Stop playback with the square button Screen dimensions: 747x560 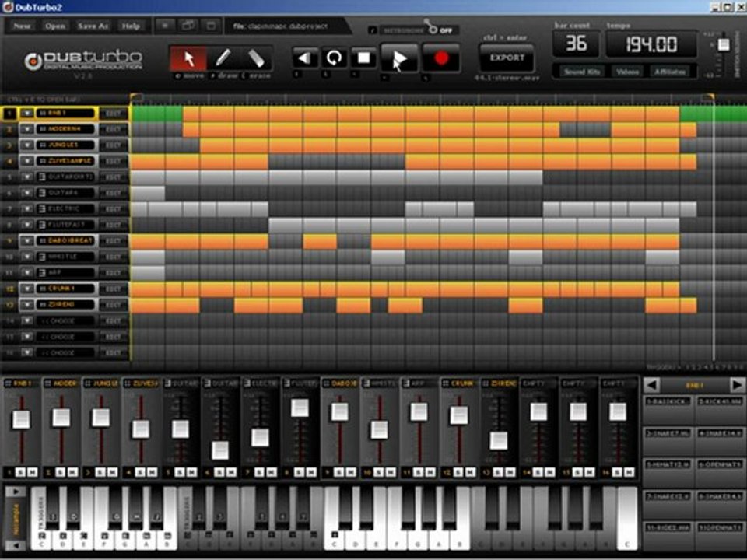tap(363, 58)
